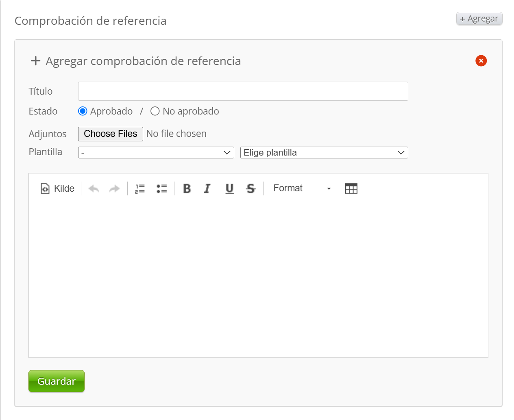Apply strikethrough formatting
This screenshot has height=420, width=514.
(251, 188)
